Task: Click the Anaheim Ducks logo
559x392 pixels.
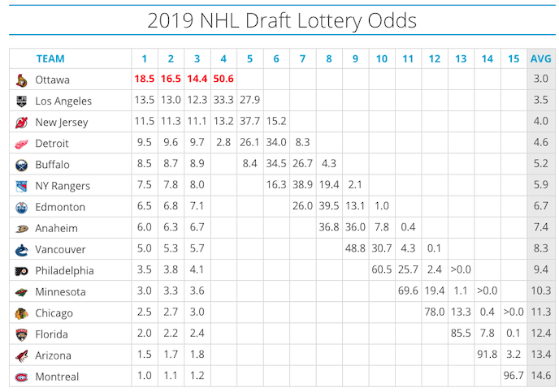Action: (21, 229)
